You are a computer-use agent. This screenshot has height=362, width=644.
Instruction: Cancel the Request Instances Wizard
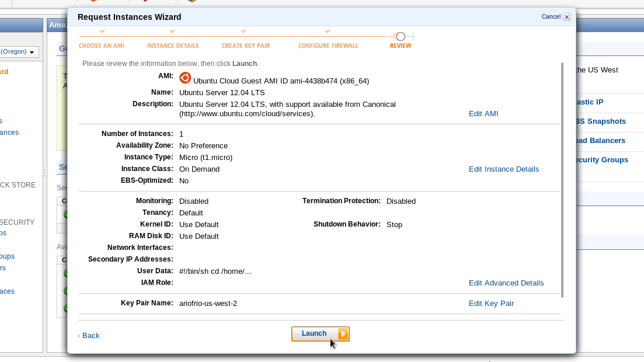[551, 17]
